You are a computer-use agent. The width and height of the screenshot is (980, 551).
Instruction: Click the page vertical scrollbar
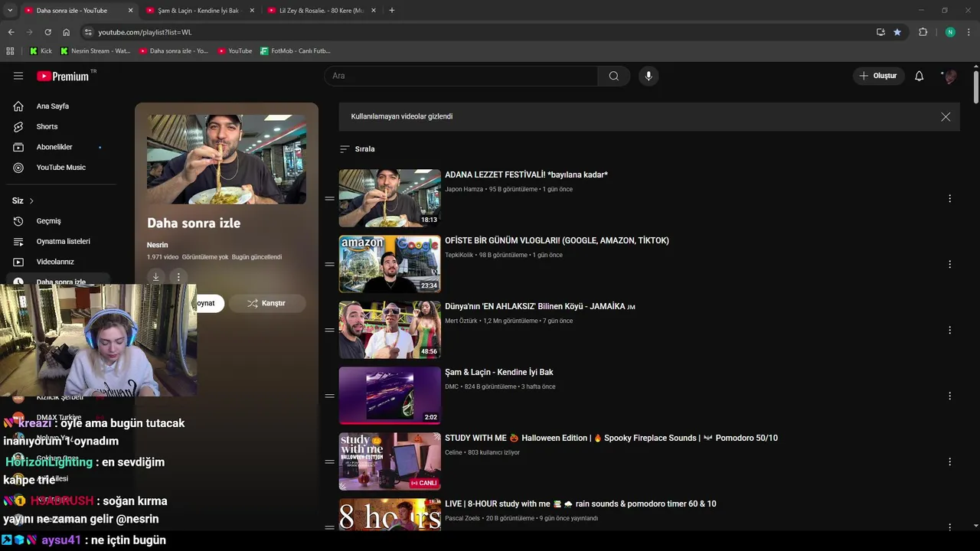click(975, 86)
